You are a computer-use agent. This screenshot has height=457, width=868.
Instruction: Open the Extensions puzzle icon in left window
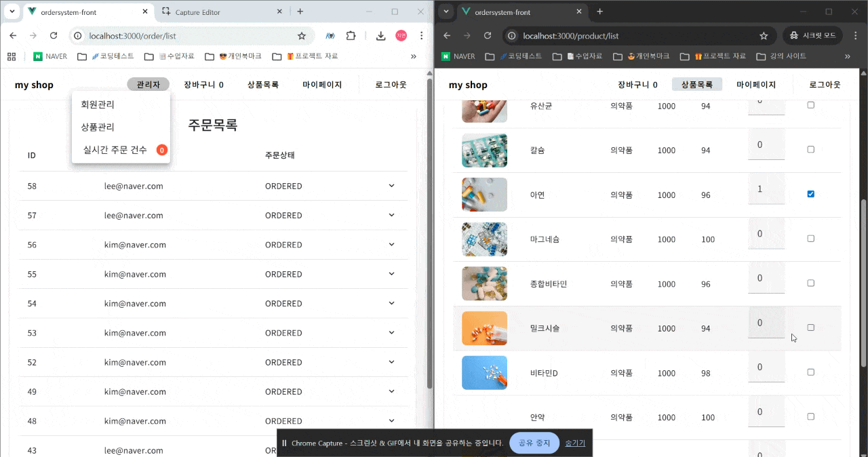[351, 36]
